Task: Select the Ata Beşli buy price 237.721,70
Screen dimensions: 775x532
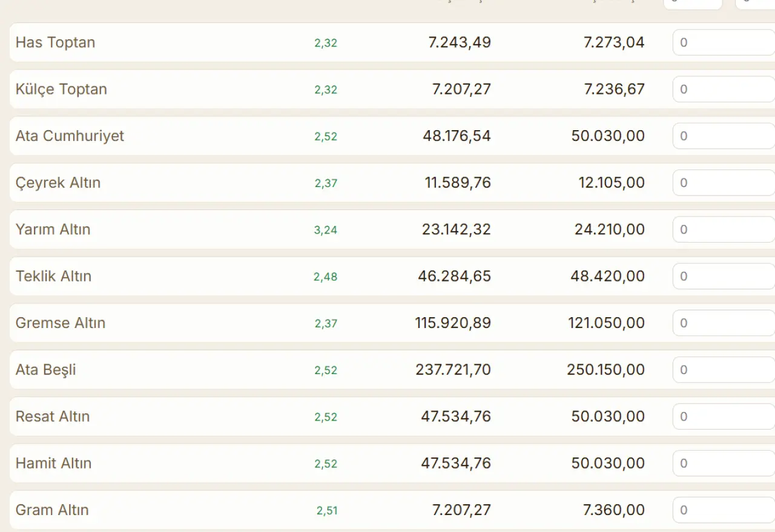Action: click(x=453, y=370)
